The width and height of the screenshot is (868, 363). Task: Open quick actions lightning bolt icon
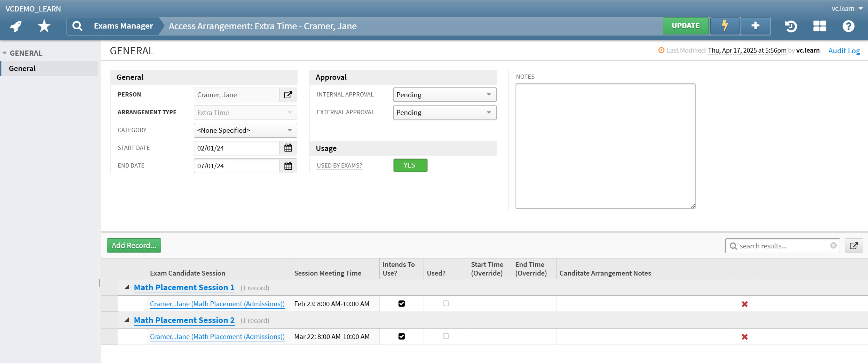725,26
